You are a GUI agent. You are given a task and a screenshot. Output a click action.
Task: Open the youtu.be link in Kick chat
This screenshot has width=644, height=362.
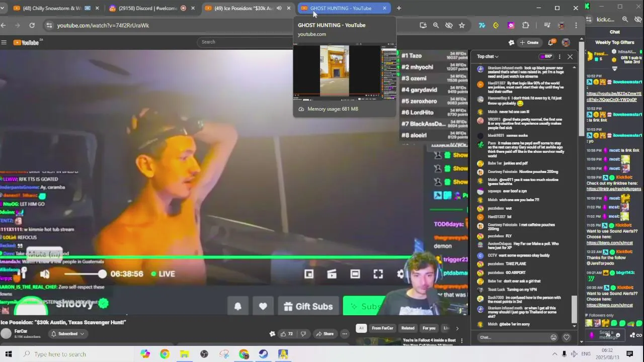tap(614, 96)
